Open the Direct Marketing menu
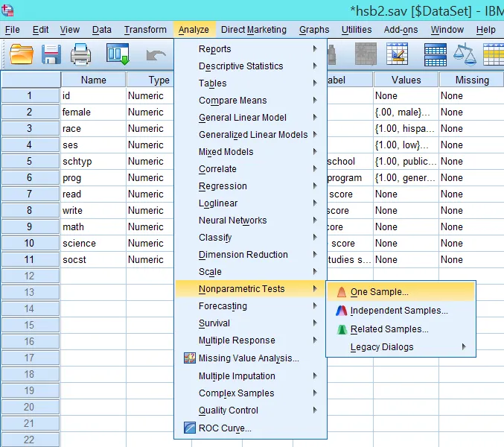The height and width of the screenshot is (447, 504). point(254,30)
